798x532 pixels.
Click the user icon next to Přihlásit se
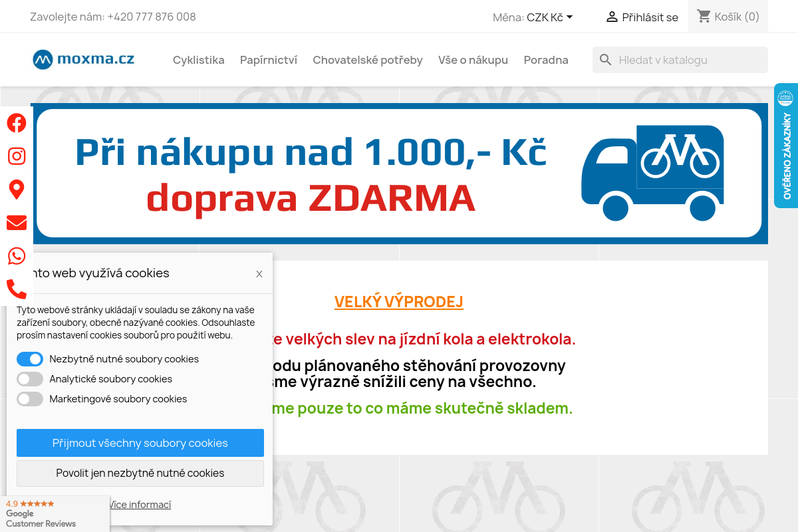611,17
